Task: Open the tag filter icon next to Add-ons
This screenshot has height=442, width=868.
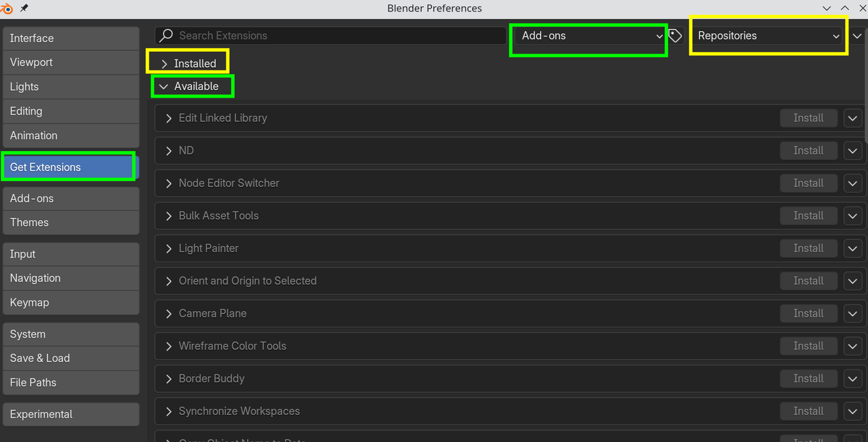Action: coord(675,35)
